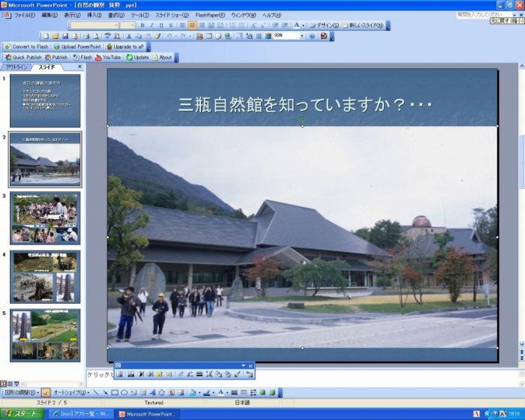
Task: Click the font color button in the drawing toolbar
Action: (223, 392)
